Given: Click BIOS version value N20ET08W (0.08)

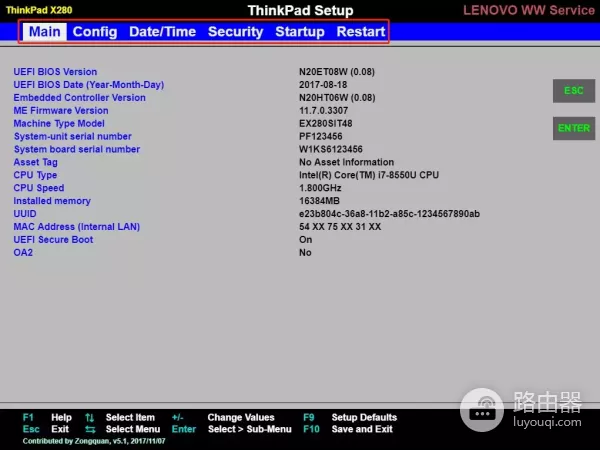Looking at the screenshot, I should 337,72.
